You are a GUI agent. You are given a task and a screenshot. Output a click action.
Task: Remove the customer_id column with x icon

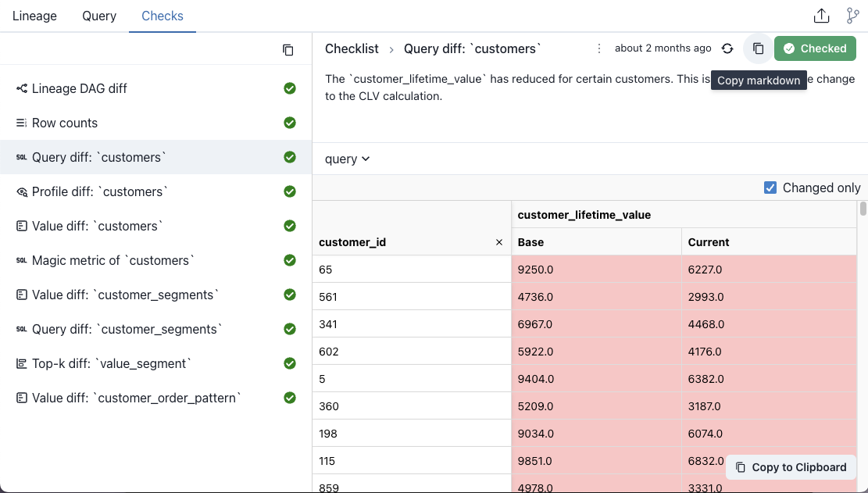coord(499,242)
